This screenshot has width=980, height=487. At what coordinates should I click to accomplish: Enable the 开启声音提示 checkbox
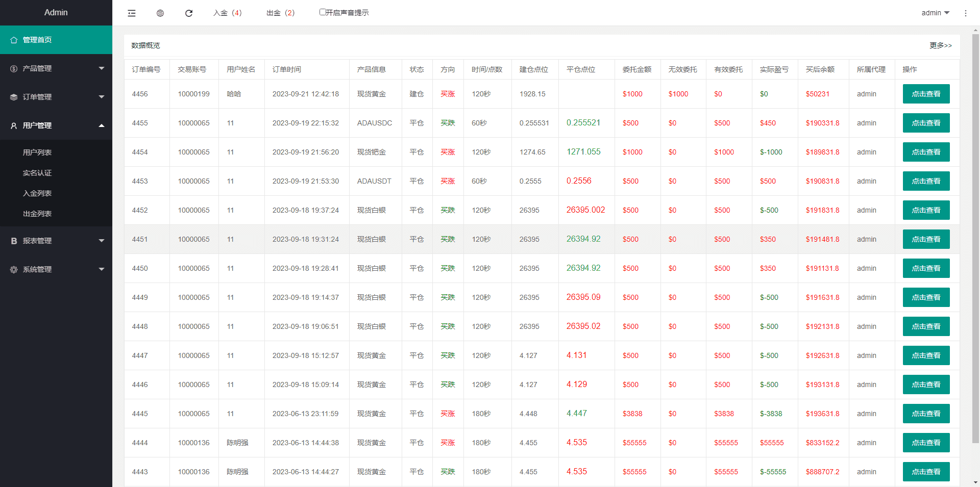click(x=323, y=12)
